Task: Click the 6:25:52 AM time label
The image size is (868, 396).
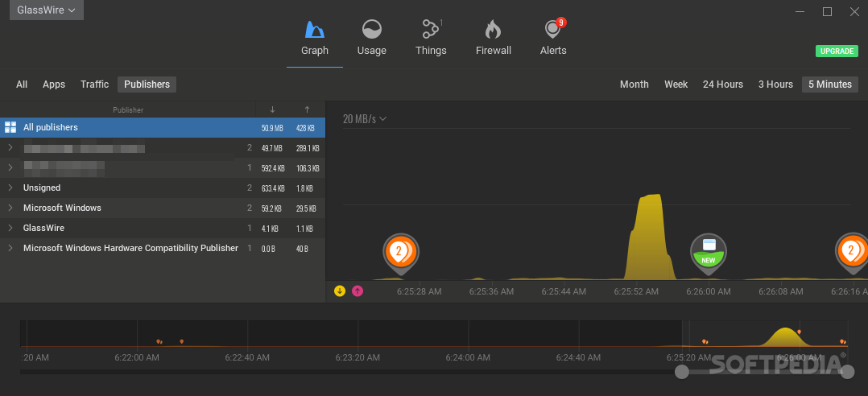Action: (637, 291)
